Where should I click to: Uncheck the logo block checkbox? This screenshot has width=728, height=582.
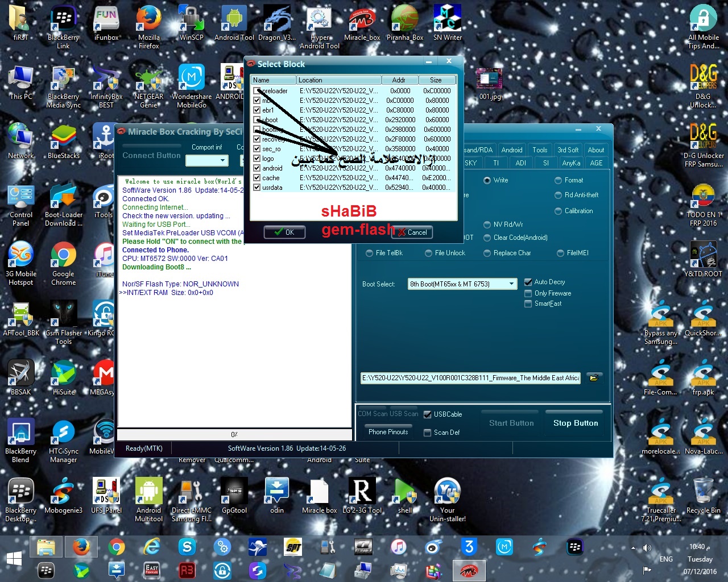[x=257, y=159]
